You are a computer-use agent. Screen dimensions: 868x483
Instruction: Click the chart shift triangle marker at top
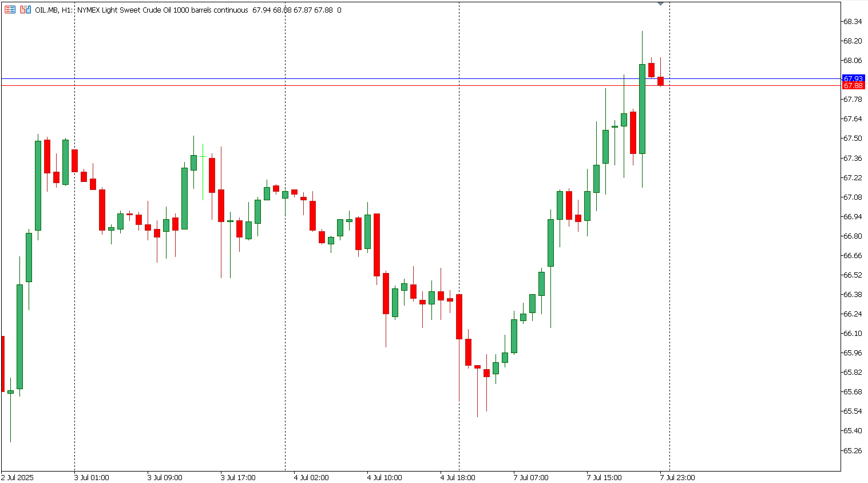click(660, 4)
